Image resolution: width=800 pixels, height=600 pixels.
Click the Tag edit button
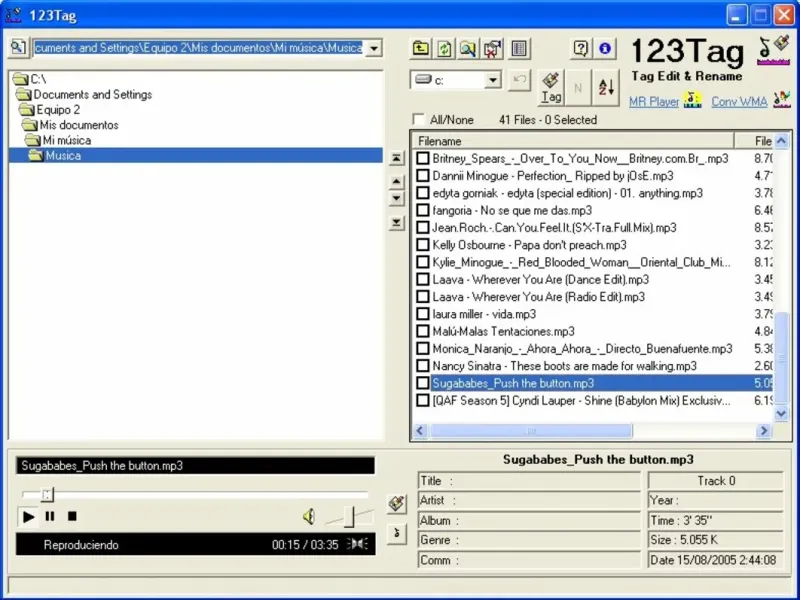click(x=551, y=88)
